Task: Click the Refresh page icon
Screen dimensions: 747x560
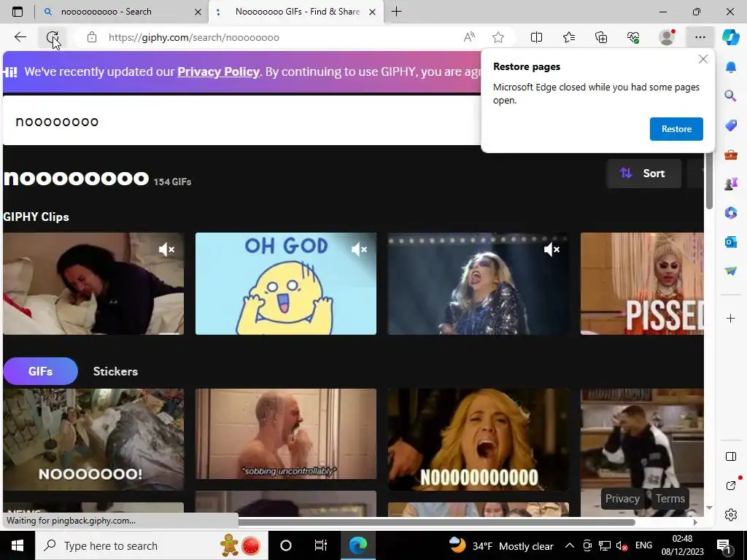Action: (x=53, y=37)
